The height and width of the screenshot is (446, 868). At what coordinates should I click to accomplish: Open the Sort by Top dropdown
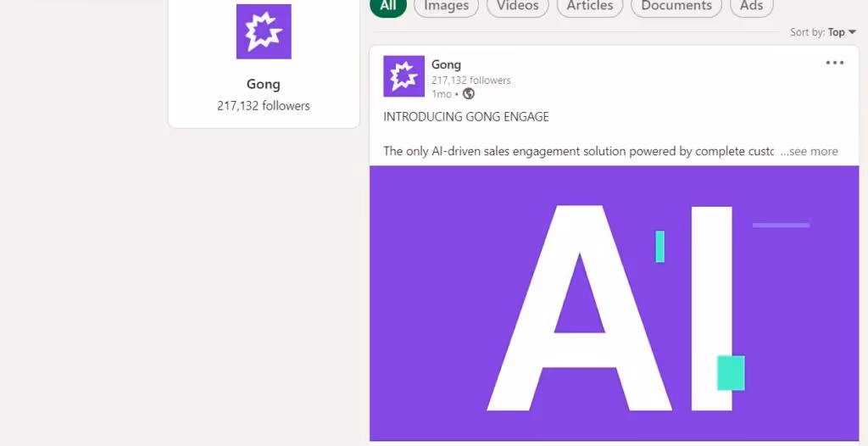[822, 32]
